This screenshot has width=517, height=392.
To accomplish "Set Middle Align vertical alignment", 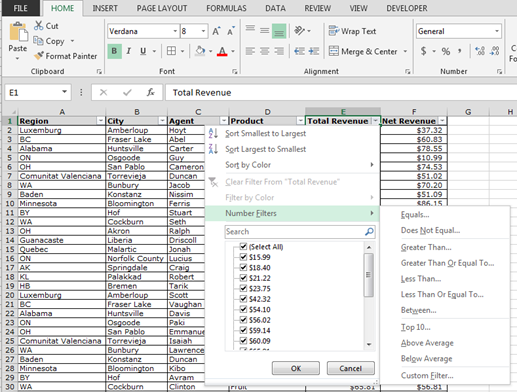I will tap(265, 31).
